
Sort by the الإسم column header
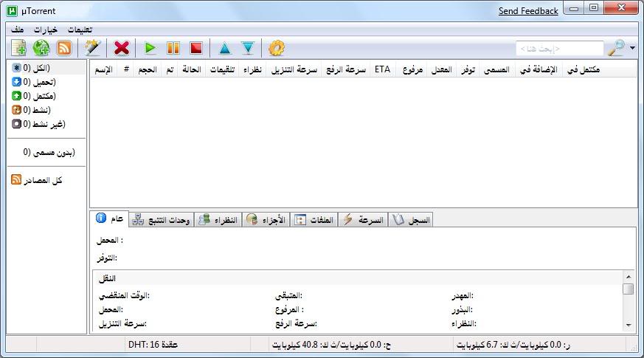104,70
